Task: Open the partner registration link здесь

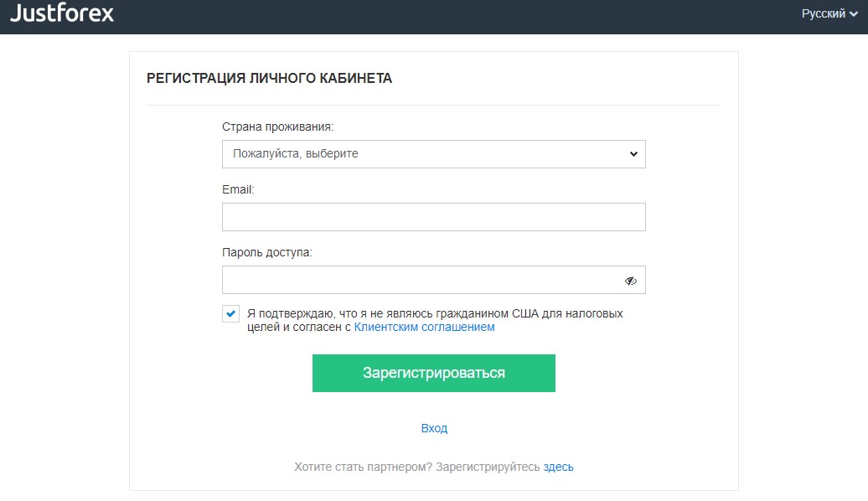Action: [561, 466]
